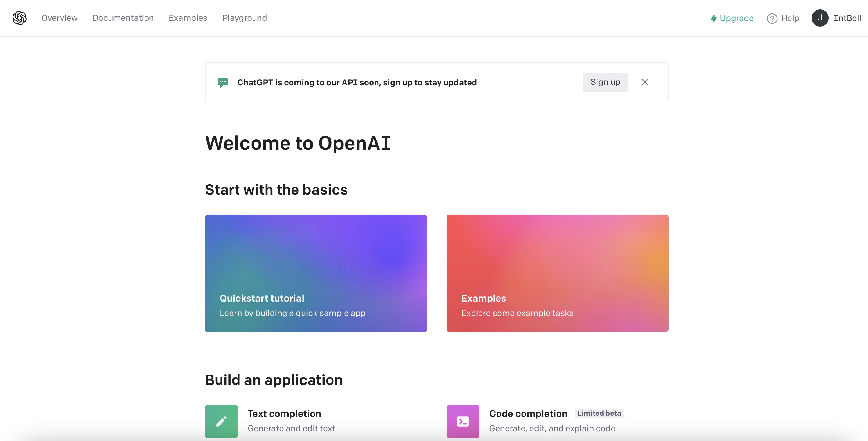Click the Help question mark icon
This screenshot has width=868, height=441.
pos(772,19)
